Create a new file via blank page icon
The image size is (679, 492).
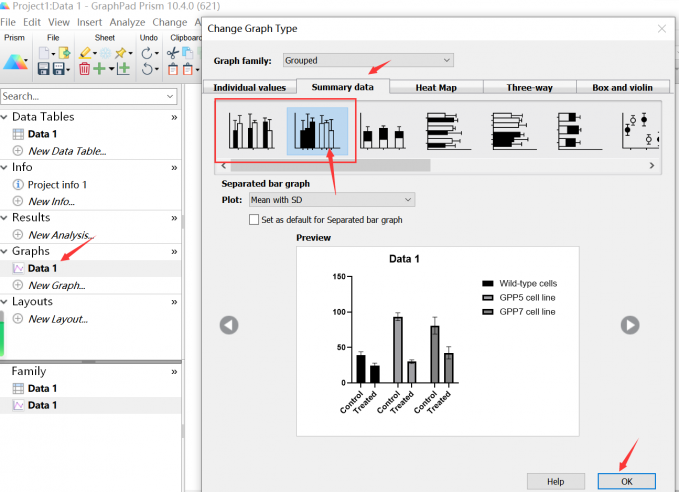[x=44, y=53]
